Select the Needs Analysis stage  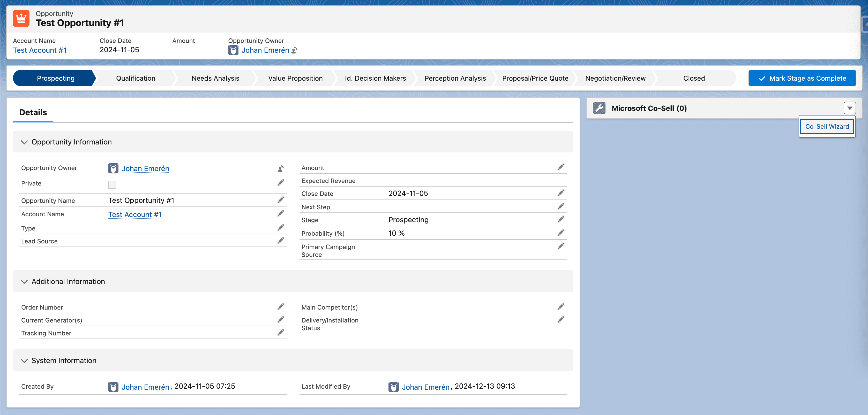[x=215, y=78]
